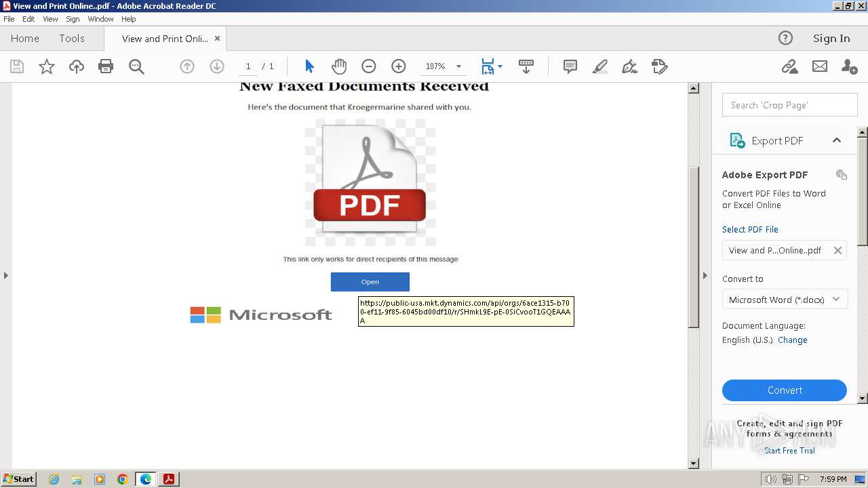This screenshot has height=488, width=868.
Task: Close the View and Print Online tab
Action: point(217,39)
